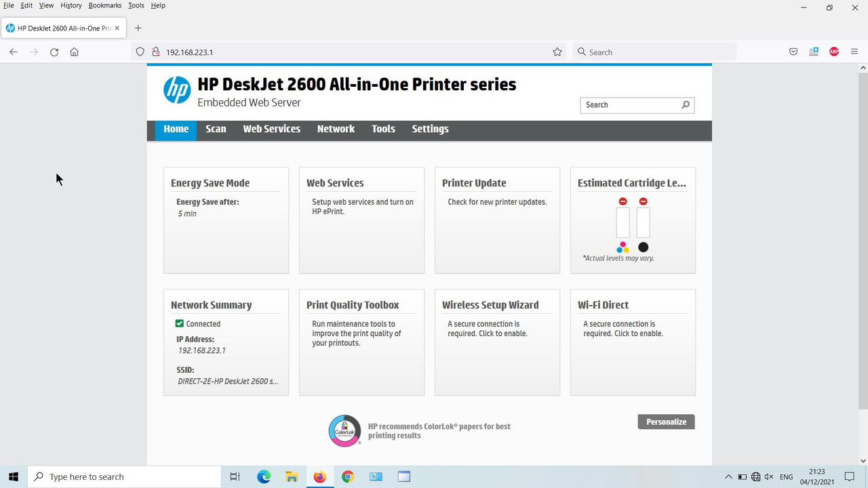Open the Printer Update card

point(497,220)
